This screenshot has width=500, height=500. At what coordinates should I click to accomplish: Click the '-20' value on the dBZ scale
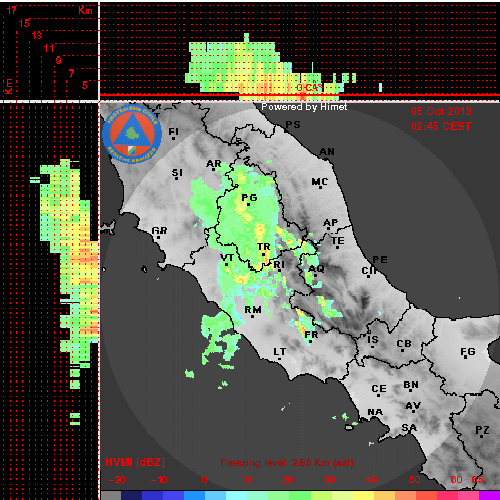[x=117, y=480]
